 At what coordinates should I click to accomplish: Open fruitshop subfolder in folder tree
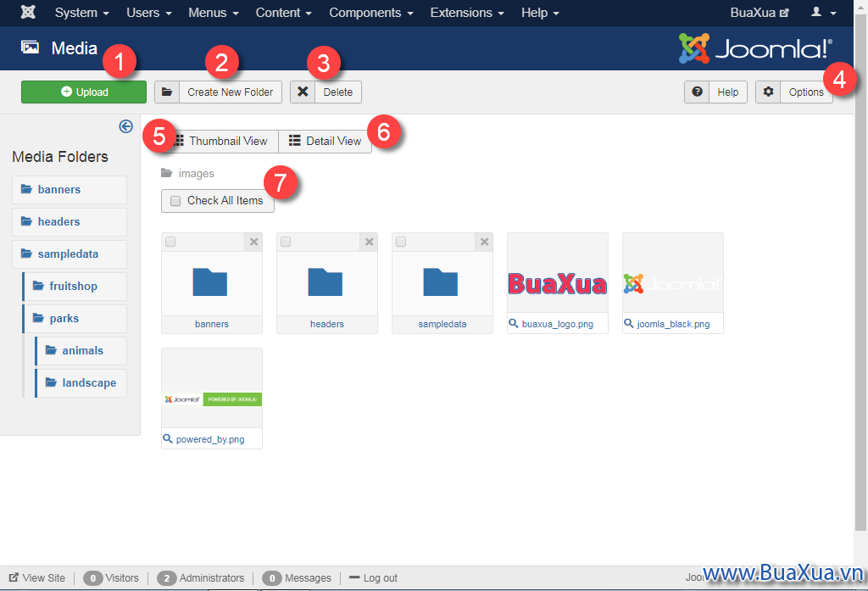[x=75, y=286]
